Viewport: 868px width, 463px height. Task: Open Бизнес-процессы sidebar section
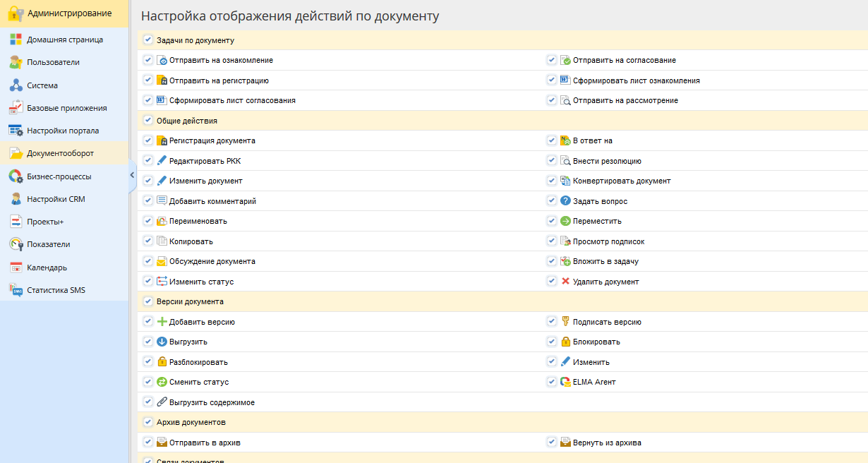point(59,176)
